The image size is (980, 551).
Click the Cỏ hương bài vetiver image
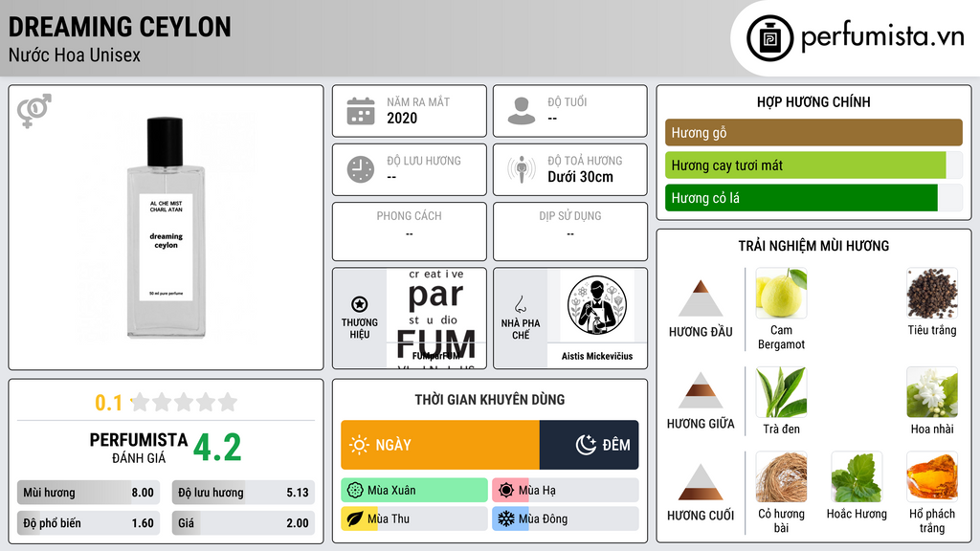(781, 476)
